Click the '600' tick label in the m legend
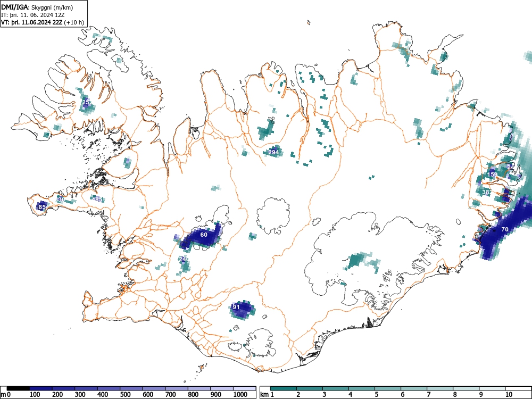Screen dimensions: 532x399 click(x=148, y=395)
